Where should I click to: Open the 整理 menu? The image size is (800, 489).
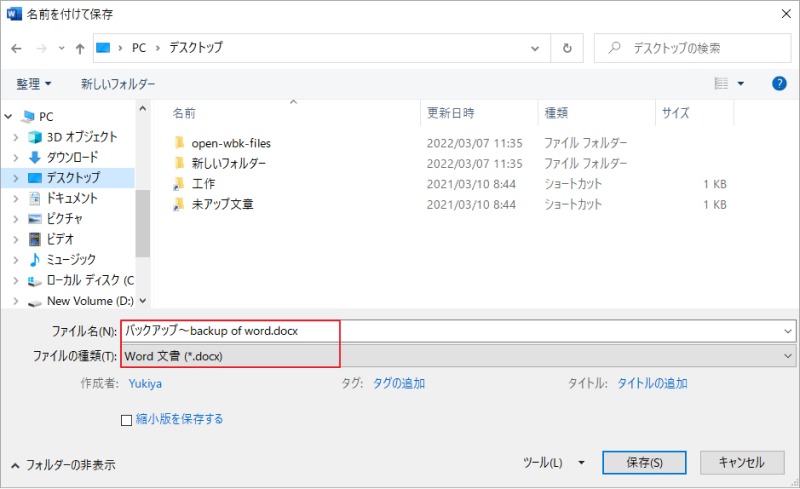click(34, 84)
